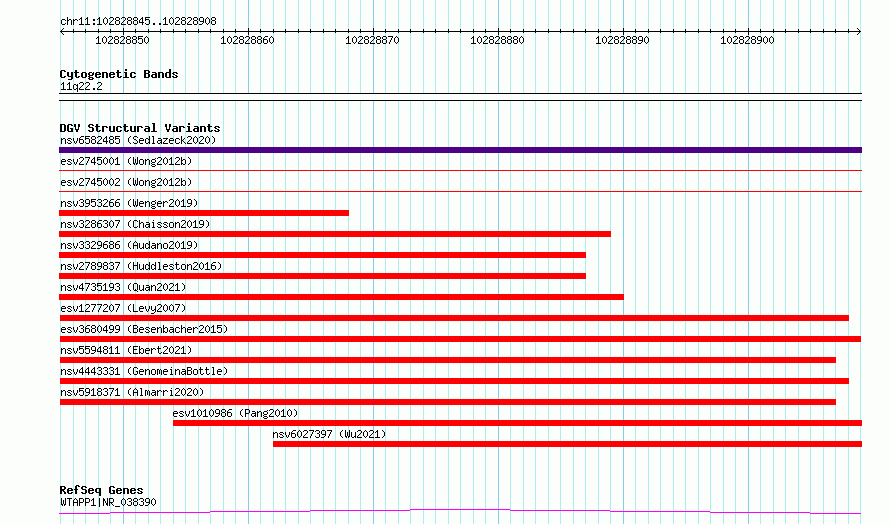
Task: Click the DGV Structural Variants track title
Action: pos(140,128)
